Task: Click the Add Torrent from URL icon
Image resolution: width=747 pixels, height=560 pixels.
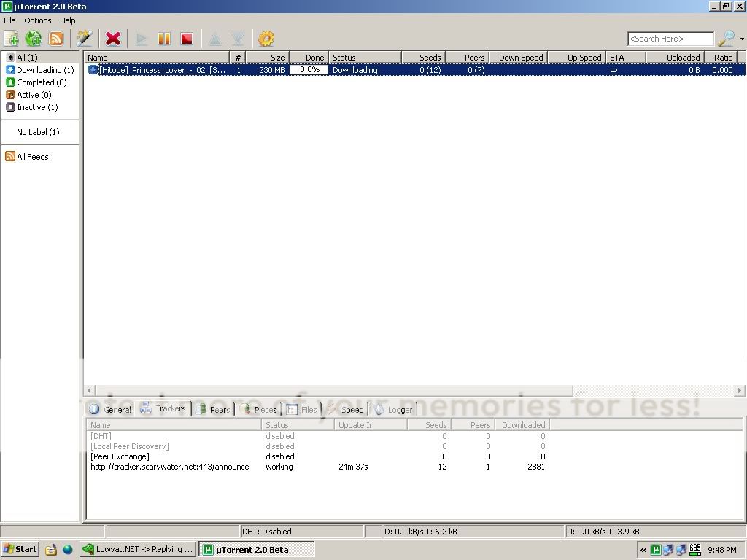Action: click(x=34, y=39)
